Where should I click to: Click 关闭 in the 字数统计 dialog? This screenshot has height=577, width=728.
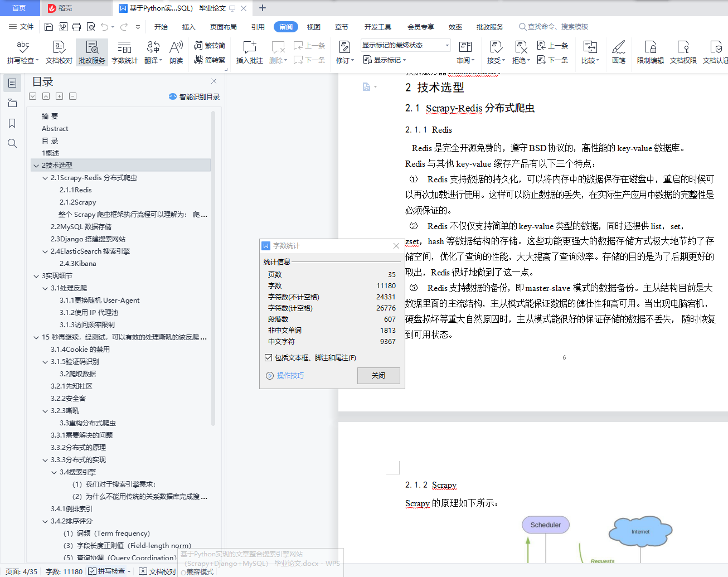click(378, 376)
